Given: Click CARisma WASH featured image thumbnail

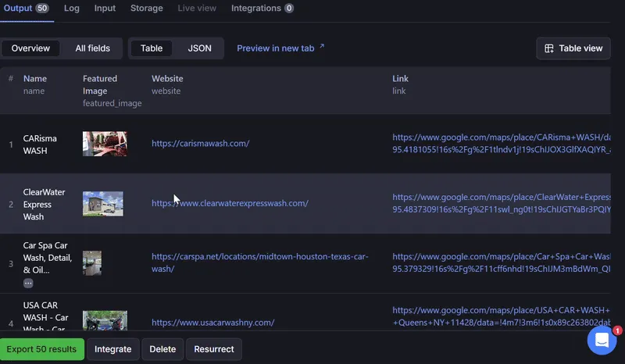Looking at the screenshot, I should tap(105, 144).
